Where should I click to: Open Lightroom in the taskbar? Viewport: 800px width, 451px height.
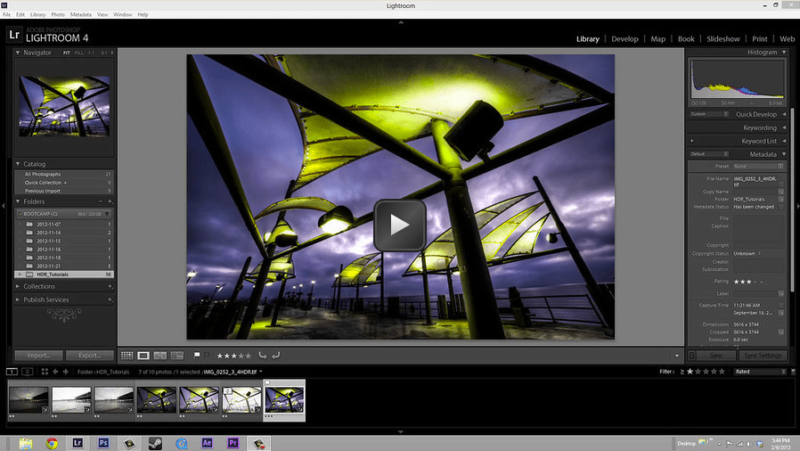pyautogui.click(x=77, y=443)
